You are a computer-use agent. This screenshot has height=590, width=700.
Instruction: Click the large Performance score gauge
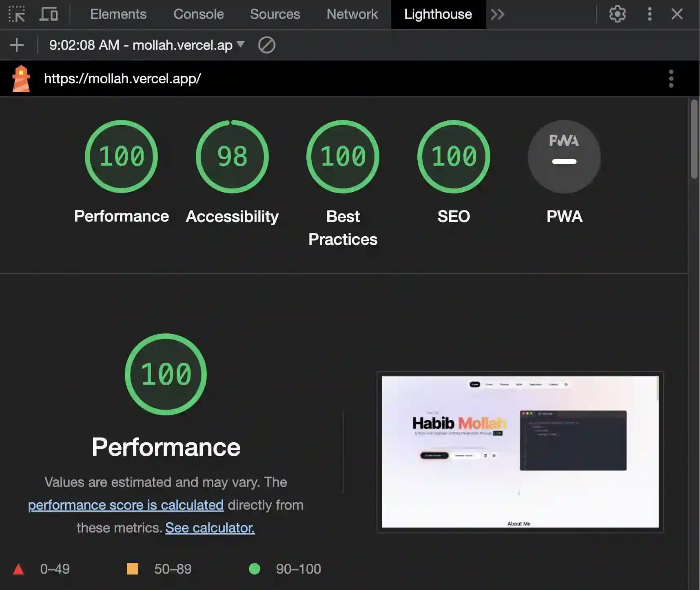(x=166, y=374)
